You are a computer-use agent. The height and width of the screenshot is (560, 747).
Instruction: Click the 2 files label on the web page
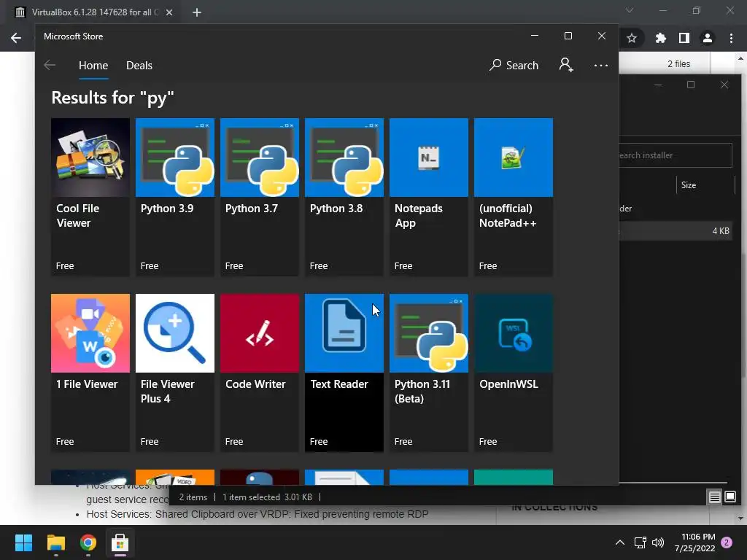click(679, 64)
